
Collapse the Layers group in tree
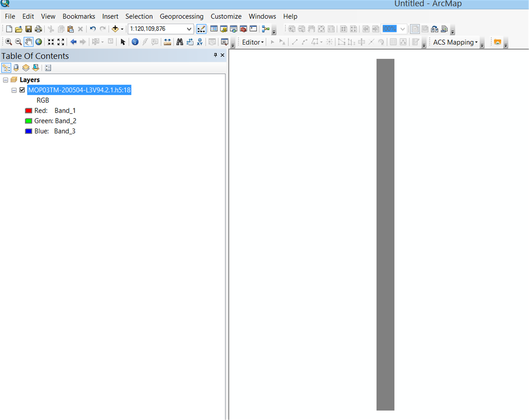[x=5, y=80]
